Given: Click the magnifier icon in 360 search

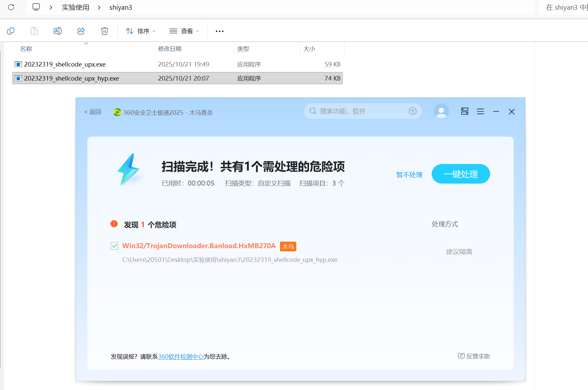Looking at the screenshot, I should [x=313, y=111].
